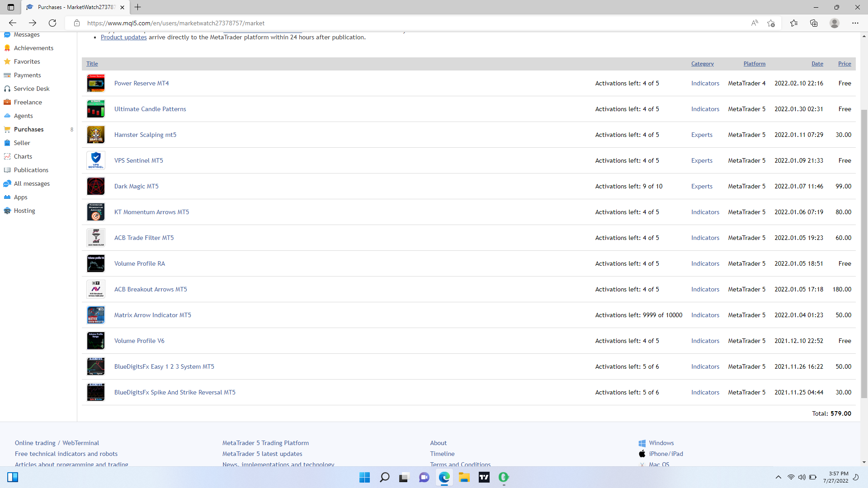Open Payments section in sidebar

point(27,75)
